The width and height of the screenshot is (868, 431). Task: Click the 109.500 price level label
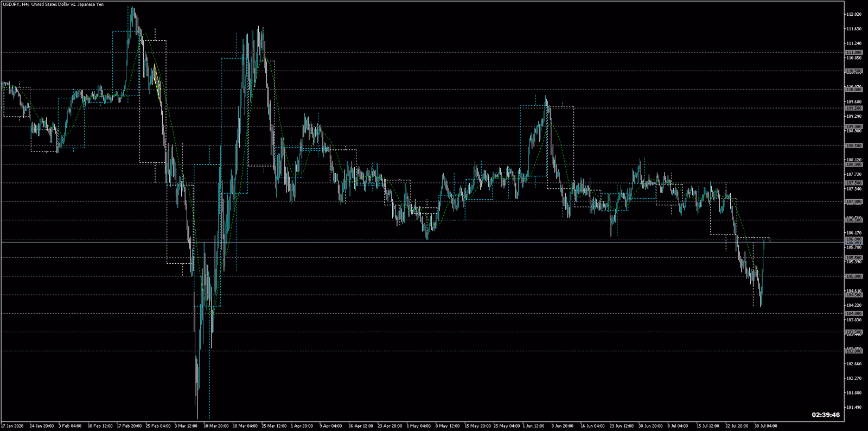[x=854, y=108]
